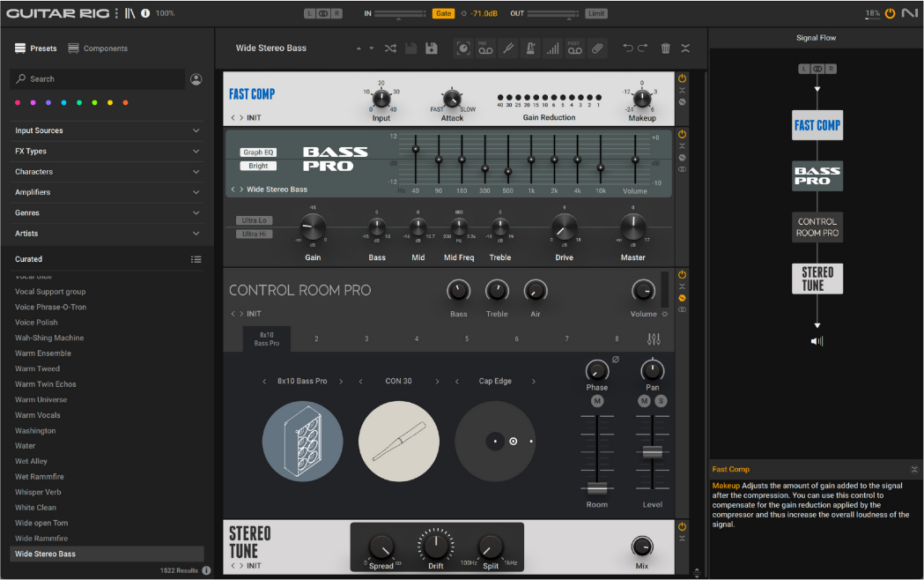Toggle the global power button in header

click(890, 13)
